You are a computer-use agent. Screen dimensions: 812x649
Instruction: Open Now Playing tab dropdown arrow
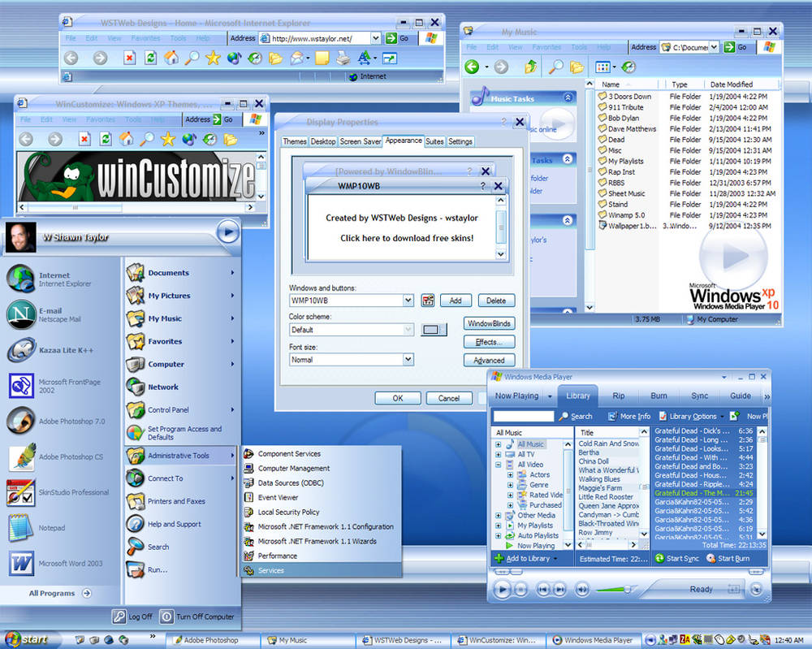pyautogui.click(x=550, y=396)
